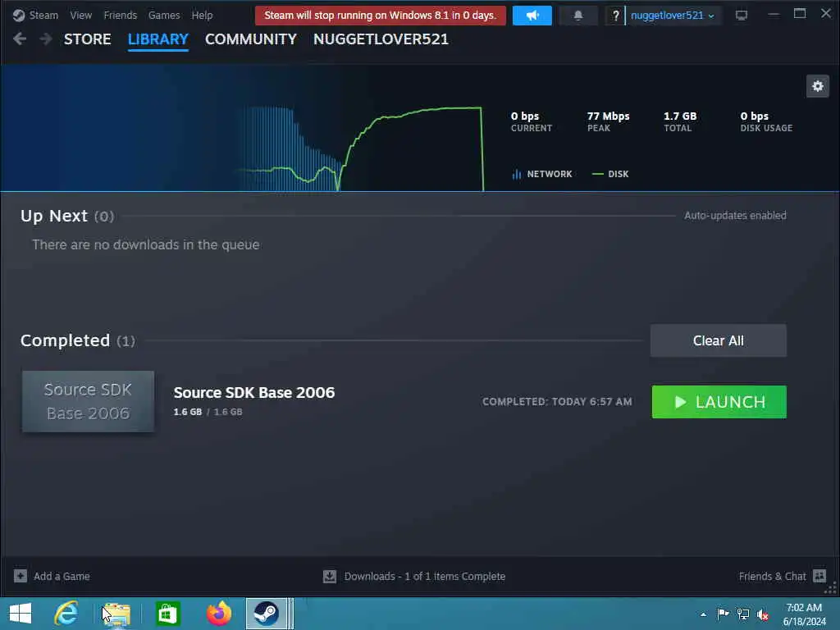This screenshot has height=630, width=840.
Task: Click the question mark help icon
Action: click(615, 15)
